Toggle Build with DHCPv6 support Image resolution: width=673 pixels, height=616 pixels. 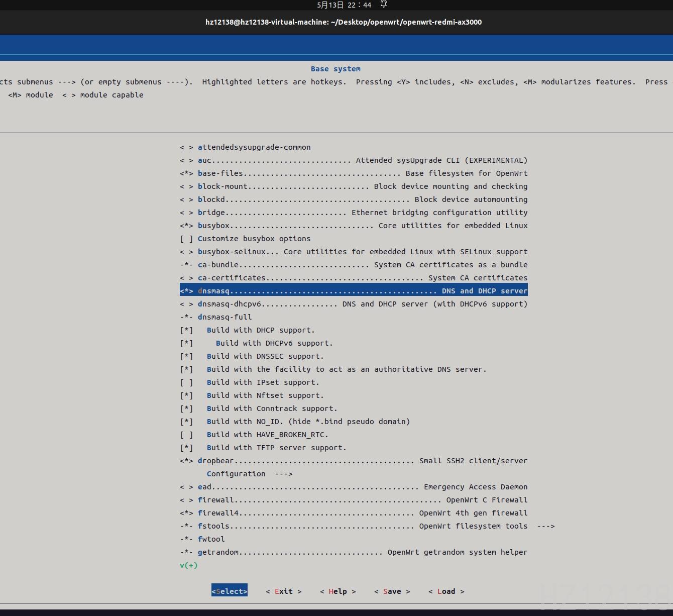point(256,343)
